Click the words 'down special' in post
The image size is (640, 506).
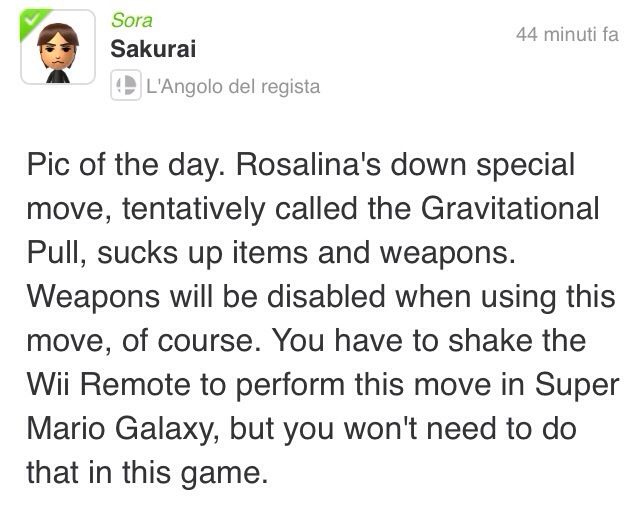click(x=483, y=165)
